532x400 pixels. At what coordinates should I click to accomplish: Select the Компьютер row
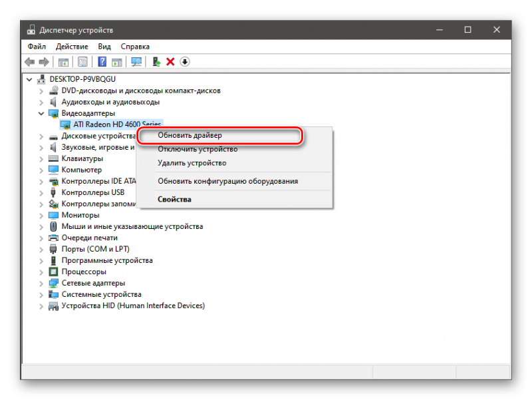tap(81, 170)
